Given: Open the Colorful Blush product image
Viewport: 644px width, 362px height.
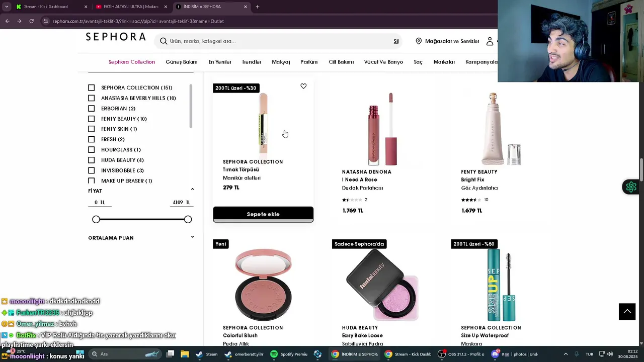Looking at the screenshot, I should point(263,285).
